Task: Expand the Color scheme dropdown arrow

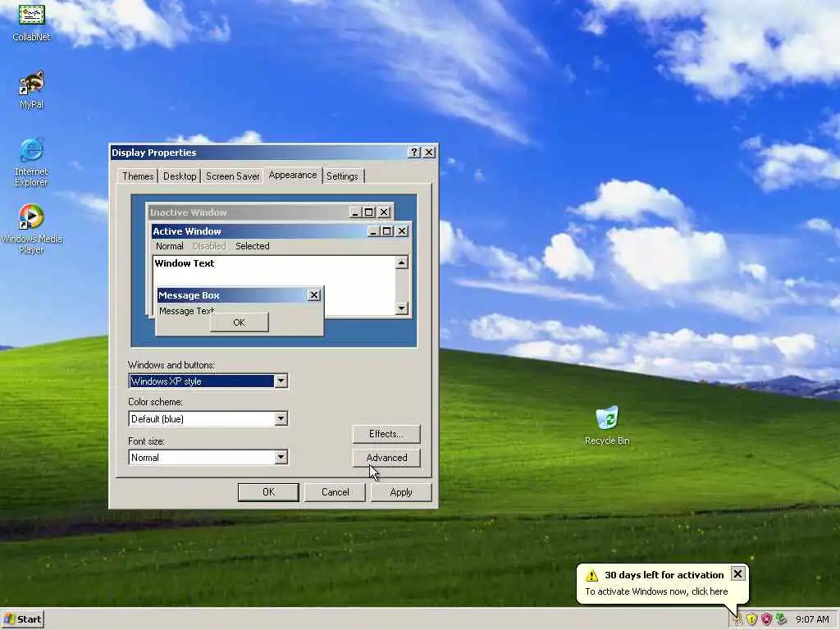Action: click(281, 418)
